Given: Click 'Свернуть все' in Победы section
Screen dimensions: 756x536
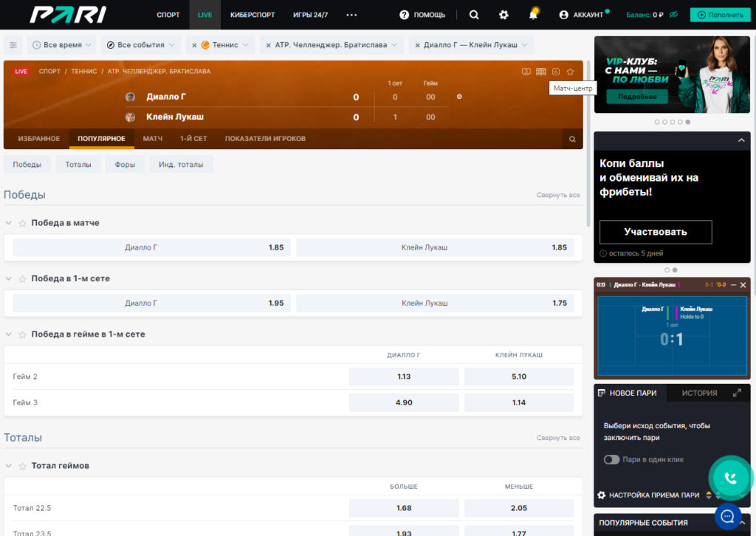Looking at the screenshot, I should point(558,195).
